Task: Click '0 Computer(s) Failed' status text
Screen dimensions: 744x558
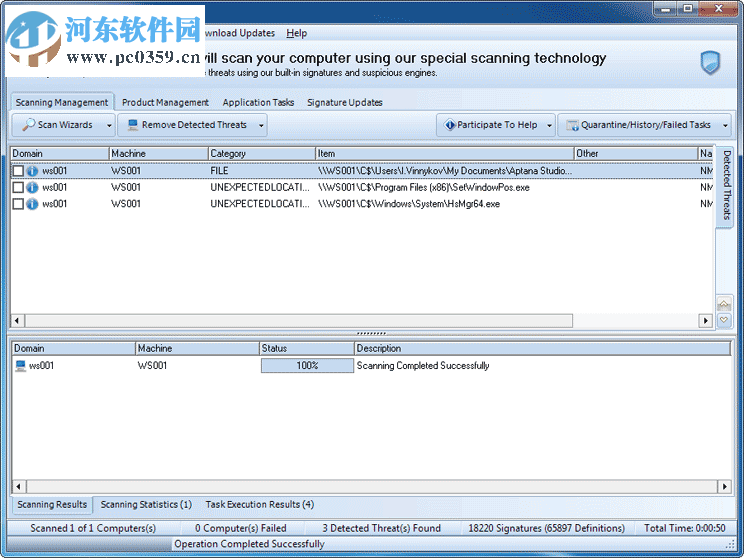Action: point(241,528)
